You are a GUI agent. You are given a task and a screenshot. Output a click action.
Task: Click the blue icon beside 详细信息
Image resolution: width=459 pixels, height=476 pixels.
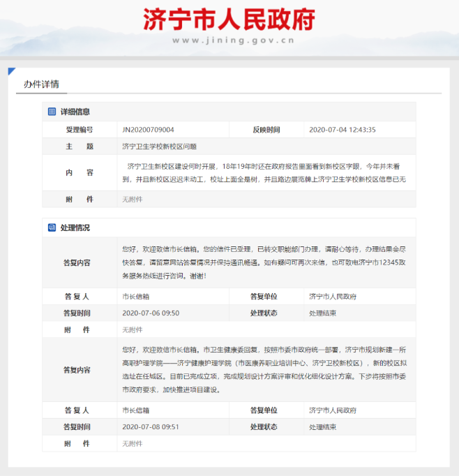coord(52,112)
